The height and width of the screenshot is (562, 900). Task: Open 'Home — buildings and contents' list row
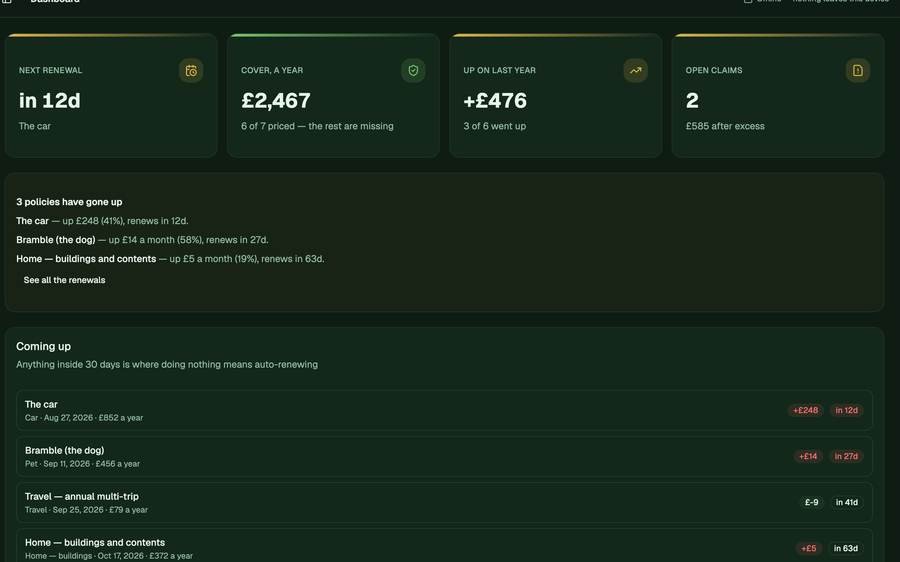click(445, 547)
